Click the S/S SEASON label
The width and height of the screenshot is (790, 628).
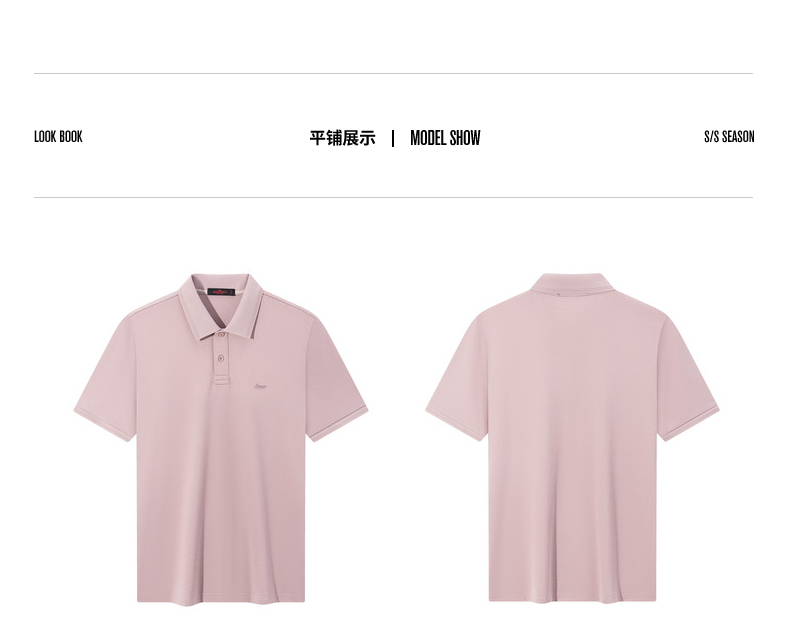(729, 137)
